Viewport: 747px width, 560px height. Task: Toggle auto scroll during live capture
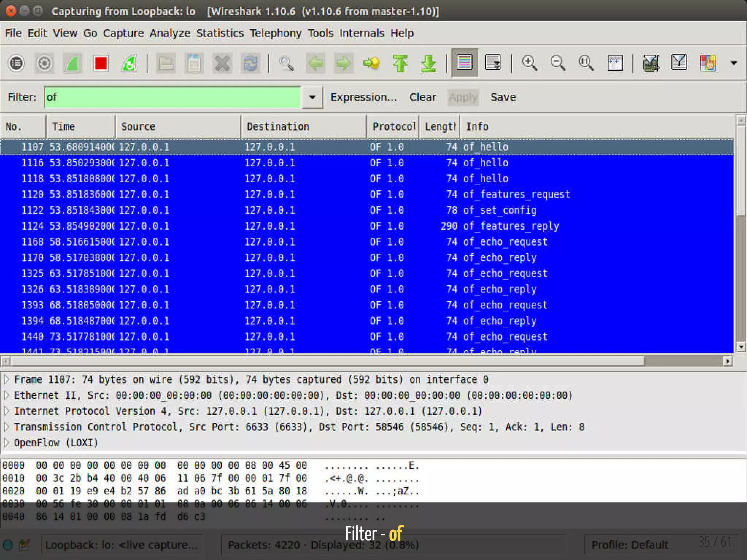(493, 63)
